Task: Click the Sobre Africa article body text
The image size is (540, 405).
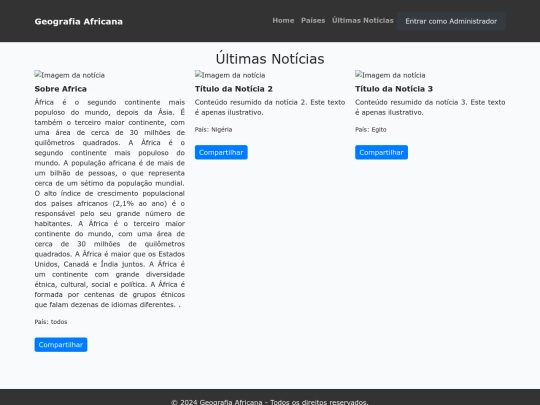Action: coord(110,203)
